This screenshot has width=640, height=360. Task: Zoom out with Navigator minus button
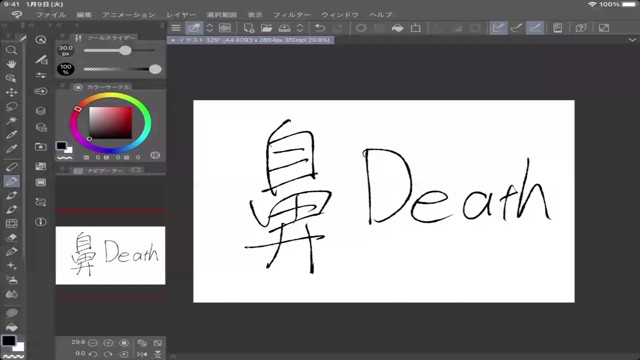[93, 343]
